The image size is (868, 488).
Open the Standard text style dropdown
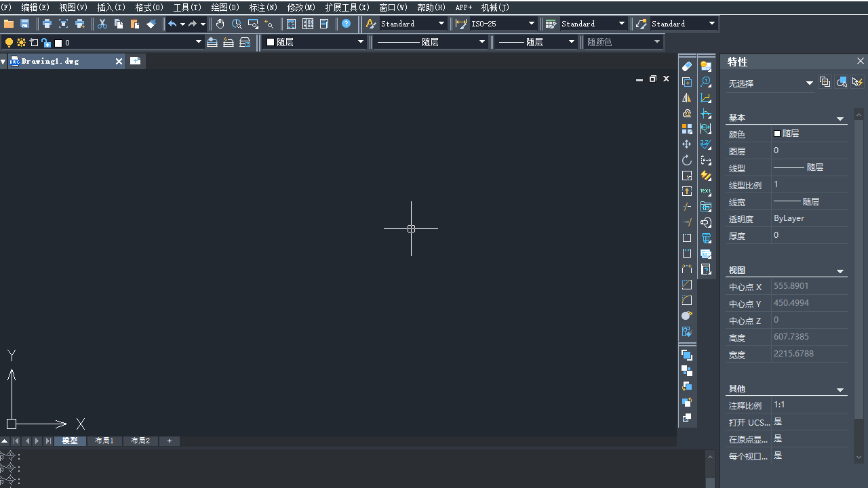click(441, 24)
